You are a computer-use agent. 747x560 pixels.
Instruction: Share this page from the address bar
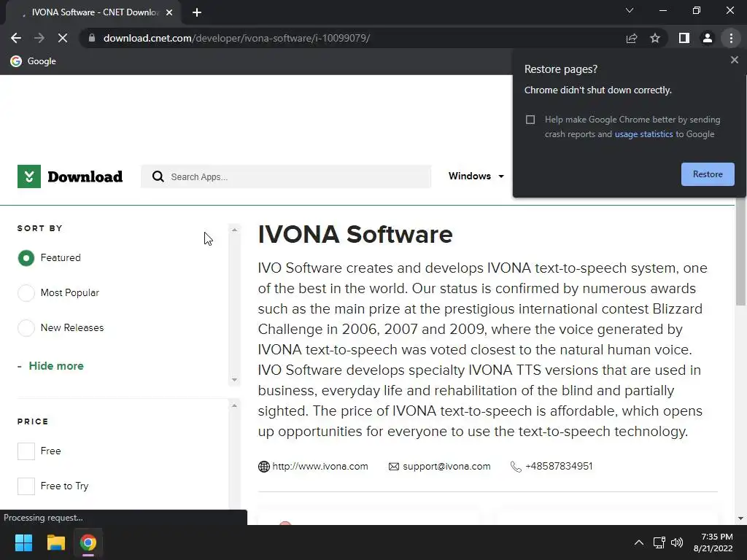click(x=632, y=38)
